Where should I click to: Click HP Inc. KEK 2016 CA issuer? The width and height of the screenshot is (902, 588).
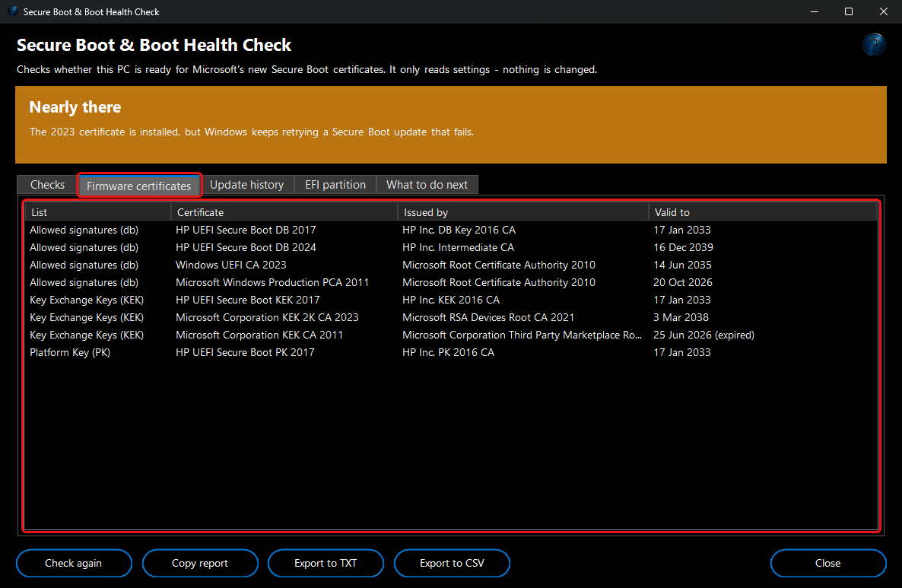450,300
